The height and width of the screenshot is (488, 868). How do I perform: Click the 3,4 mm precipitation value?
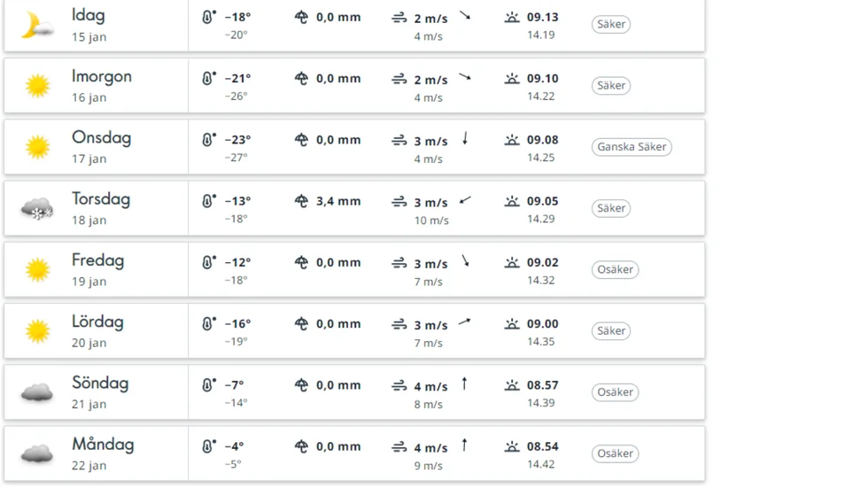338,201
